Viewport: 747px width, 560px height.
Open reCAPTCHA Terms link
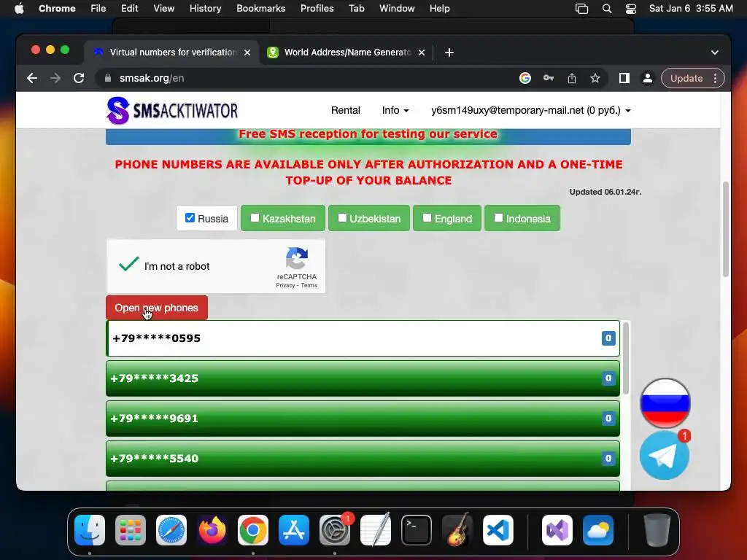coord(309,285)
